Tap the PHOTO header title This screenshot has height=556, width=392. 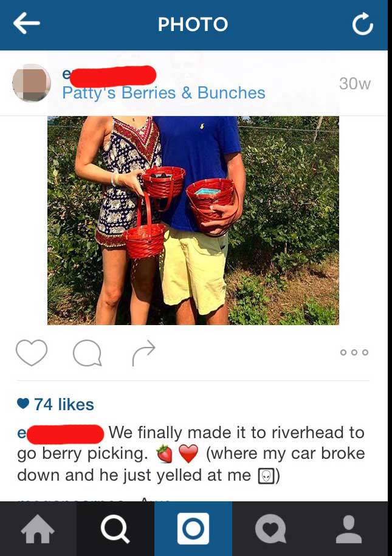pos(193,24)
